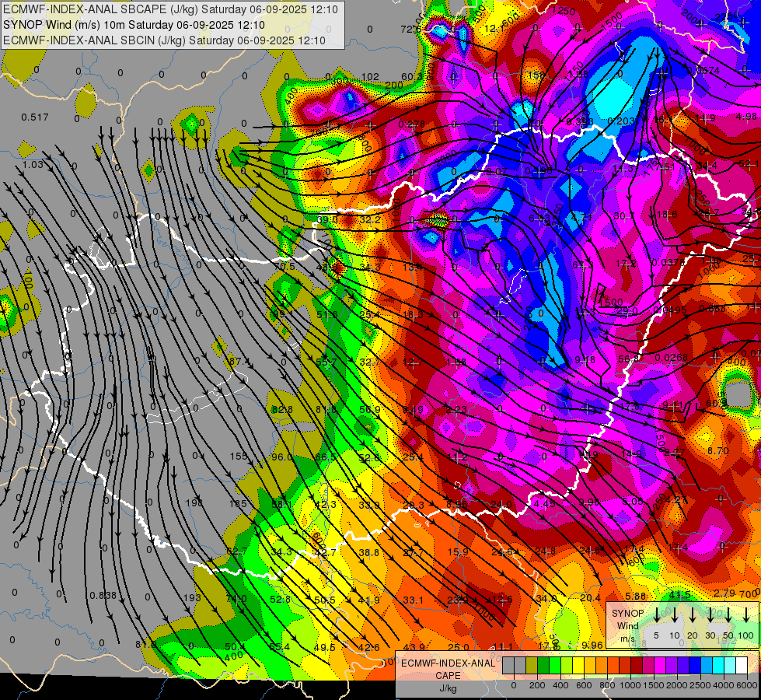Pick the white CAPE legend swatch
761x700 pixels.
tap(741, 666)
